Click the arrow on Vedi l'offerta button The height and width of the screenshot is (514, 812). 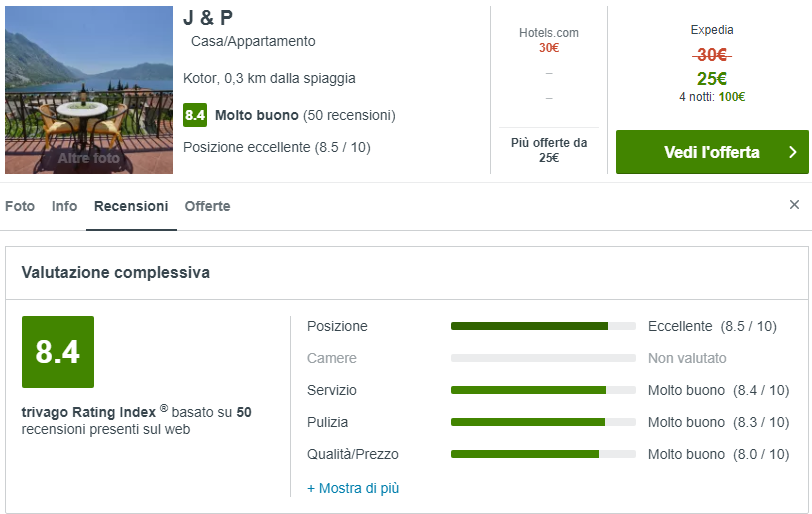[792, 152]
